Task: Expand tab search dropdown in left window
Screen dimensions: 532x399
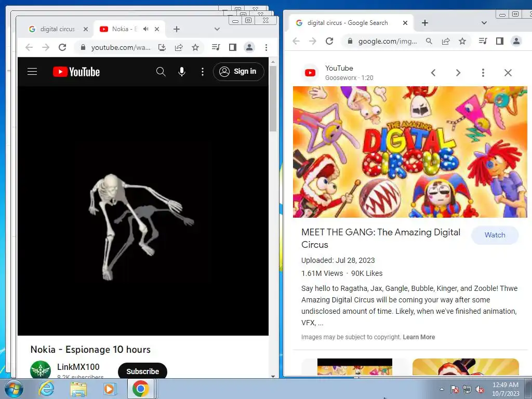Action: point(217,29)
